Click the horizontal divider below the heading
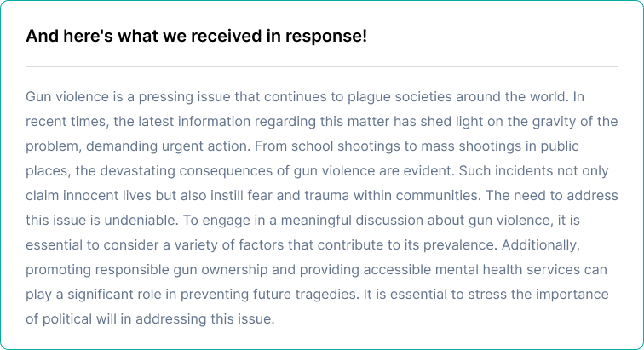 click(322, 66)
